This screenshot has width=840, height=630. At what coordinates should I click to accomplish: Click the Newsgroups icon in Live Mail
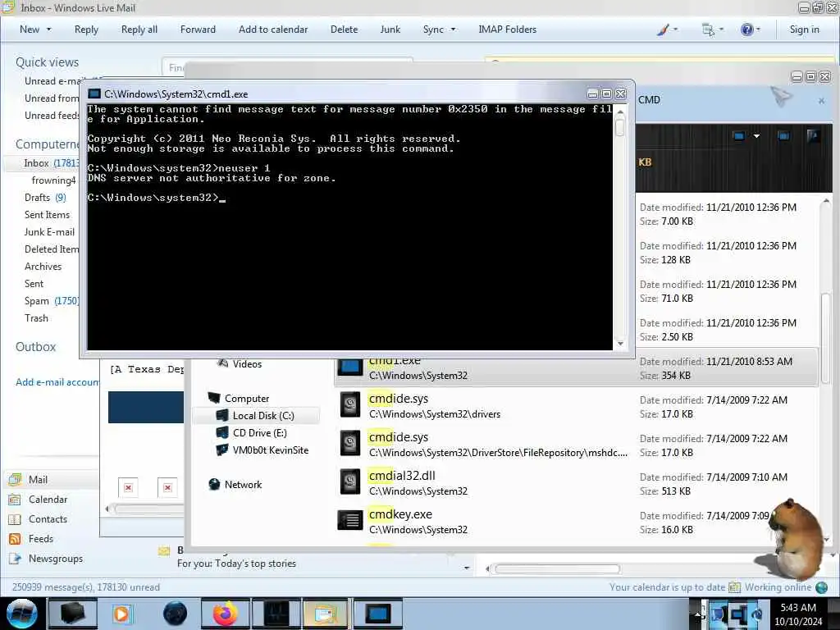[15, 559]
